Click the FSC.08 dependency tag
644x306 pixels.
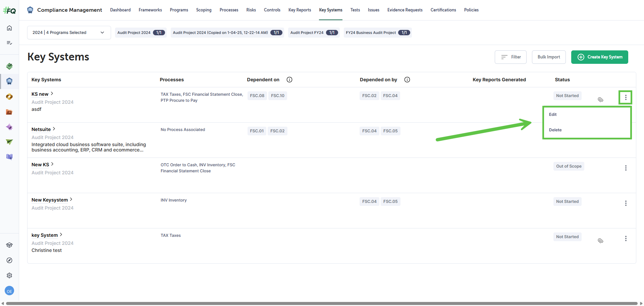point(257,96)
